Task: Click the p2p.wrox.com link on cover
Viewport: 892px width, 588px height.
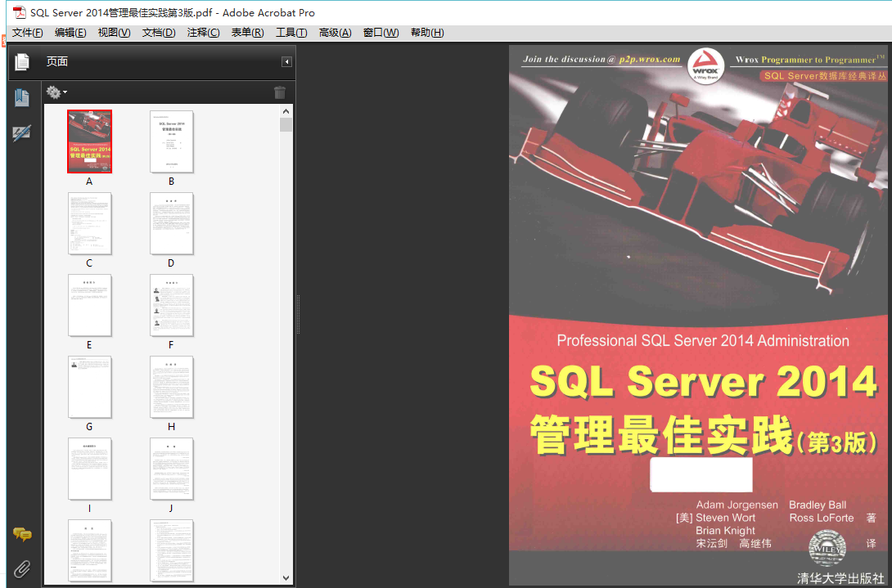Action: [650, 59]
